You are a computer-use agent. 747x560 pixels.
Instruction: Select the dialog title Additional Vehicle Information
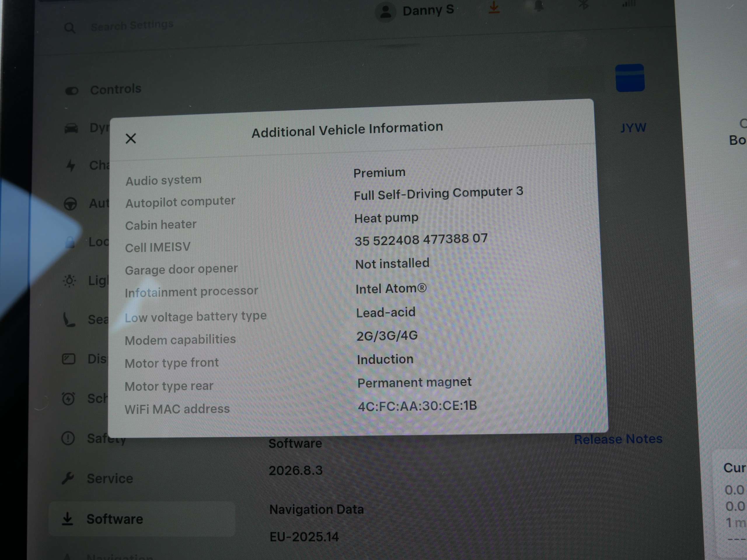347,129
